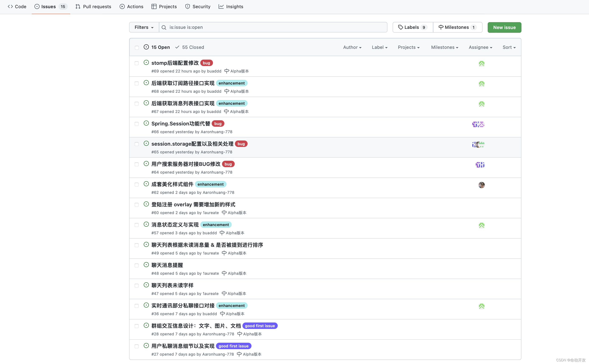Click the red bug label on issue #65
Image resolution: width=589 pixels, height=364 pixels.
pos(241,144)
